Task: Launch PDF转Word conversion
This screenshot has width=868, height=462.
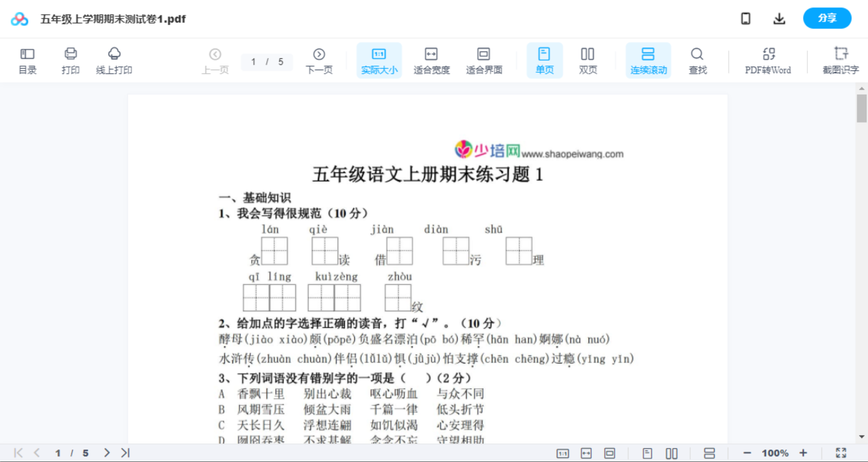Action: (x=768, y=61)
